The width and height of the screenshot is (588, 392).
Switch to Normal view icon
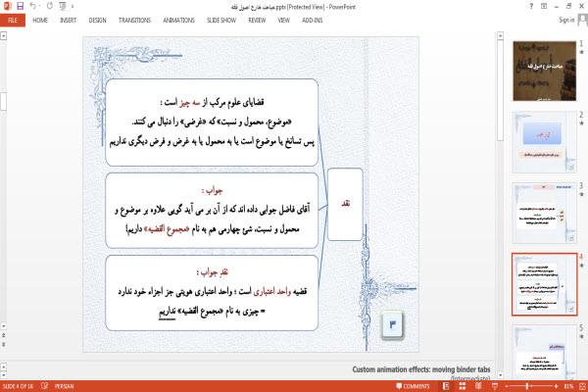tap(446, 386)
